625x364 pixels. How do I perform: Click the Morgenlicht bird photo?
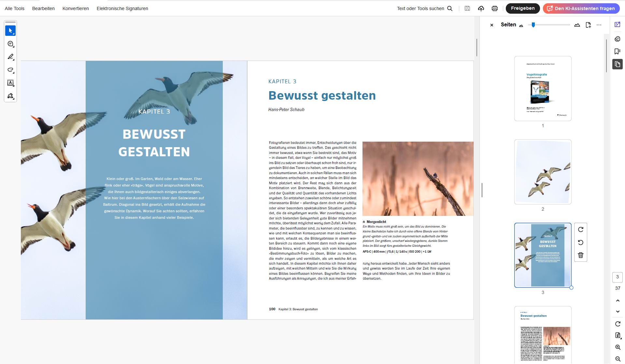(418, 178)
